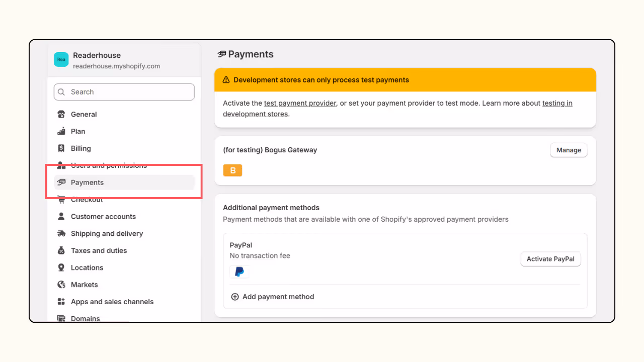
Task: Click the Readerhouse store avatar icon
Action: [61, 59]
